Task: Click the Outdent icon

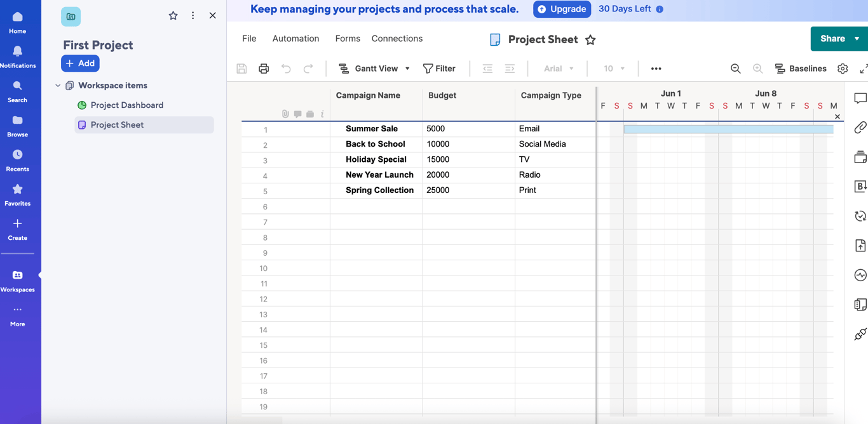Action: (x=487, y=69)
